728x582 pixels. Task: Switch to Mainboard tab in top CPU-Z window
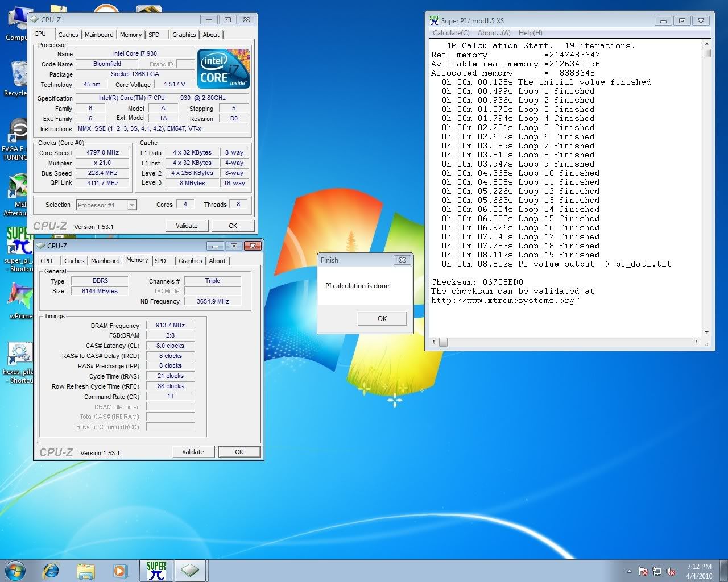pos(99,35)
